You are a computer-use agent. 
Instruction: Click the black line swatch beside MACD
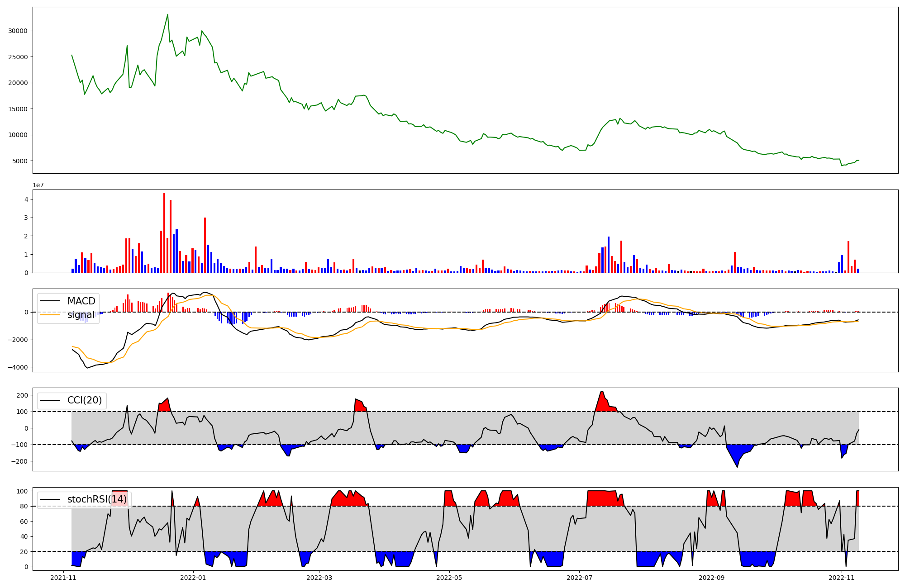[50, 301]
